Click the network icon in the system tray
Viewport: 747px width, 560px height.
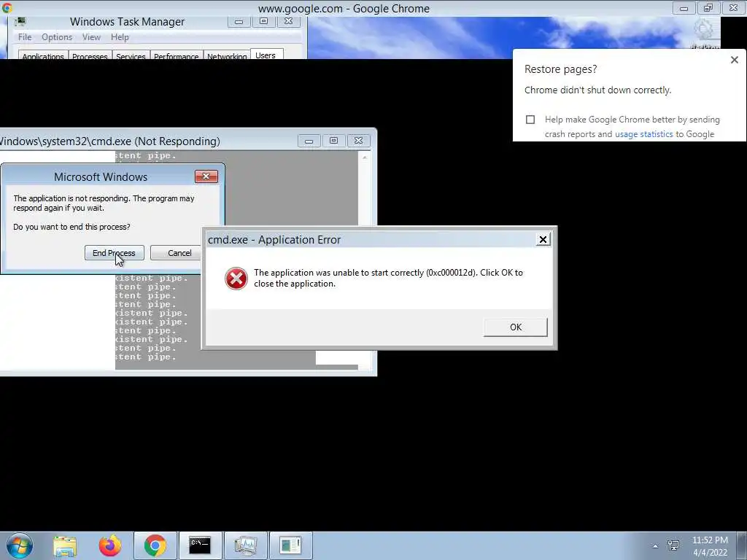[673, 545]
